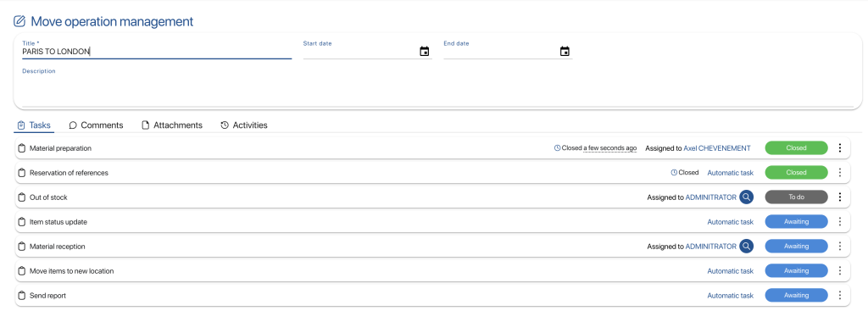
Task: Click clipboard icon of Send report task
Action: coord(22,296)
